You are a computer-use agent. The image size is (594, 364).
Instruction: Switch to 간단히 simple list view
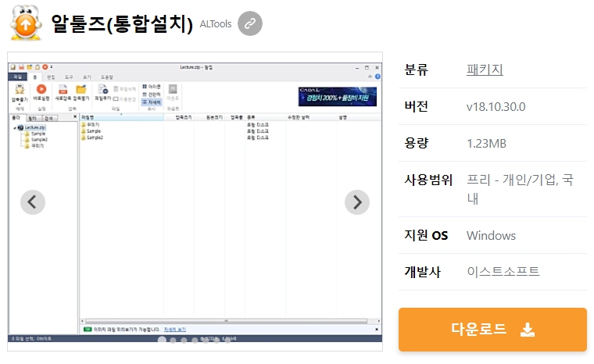click(x=152, y=95)
